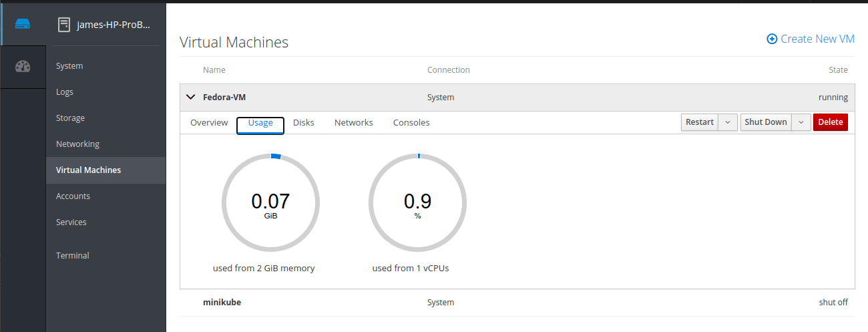868x332 pixels.
Task: Open the host server icon in sidebar
Action: 23,24
